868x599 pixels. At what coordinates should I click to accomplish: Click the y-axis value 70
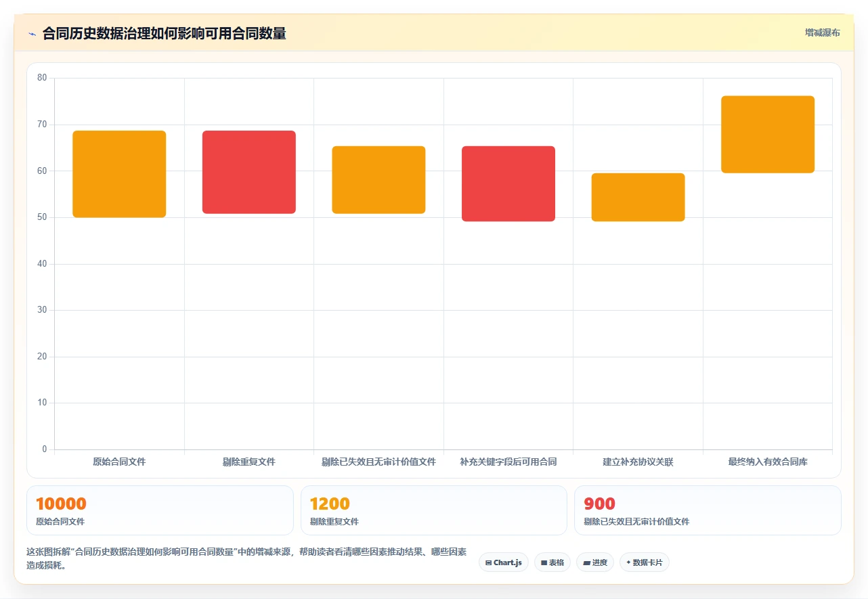[x=42, y=125]
